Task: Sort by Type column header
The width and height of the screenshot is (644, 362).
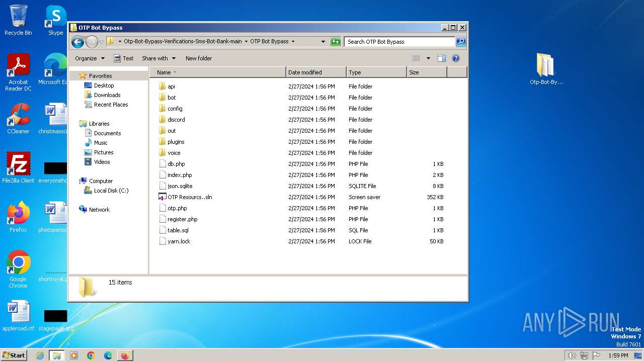Action: pos(376,72)
